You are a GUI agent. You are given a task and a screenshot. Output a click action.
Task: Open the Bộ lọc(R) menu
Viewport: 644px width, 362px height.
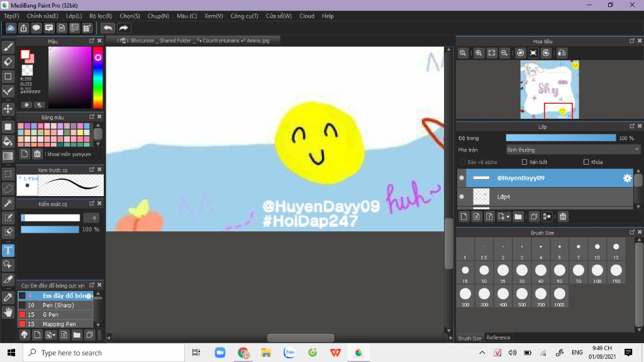[101, 16]
